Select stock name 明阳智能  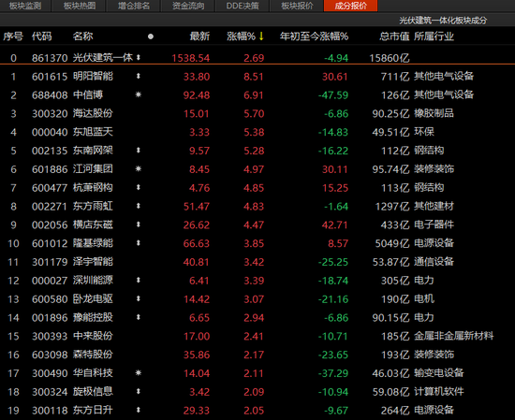pyautogui.click(x=93, y=76)
